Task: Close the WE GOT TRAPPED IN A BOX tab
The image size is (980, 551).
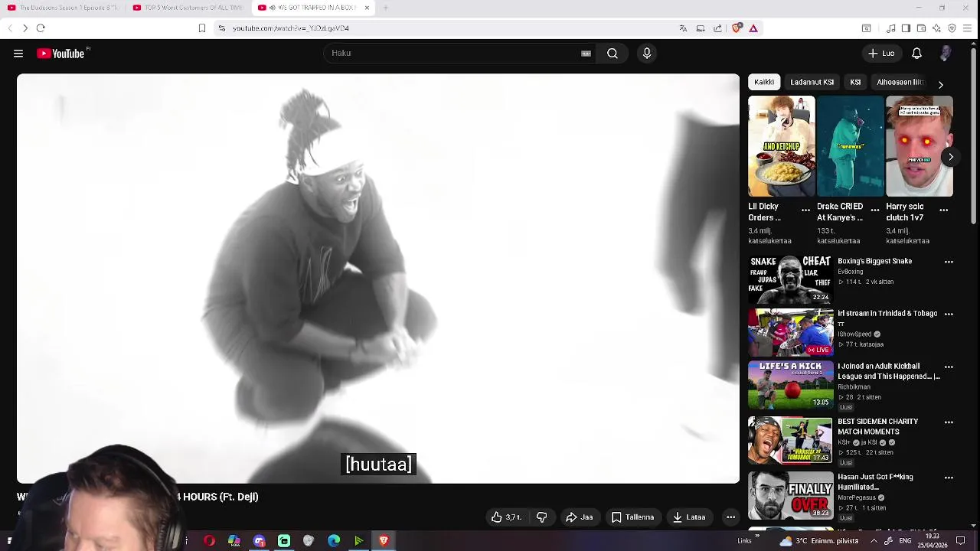Action: [x=367, y=8]
